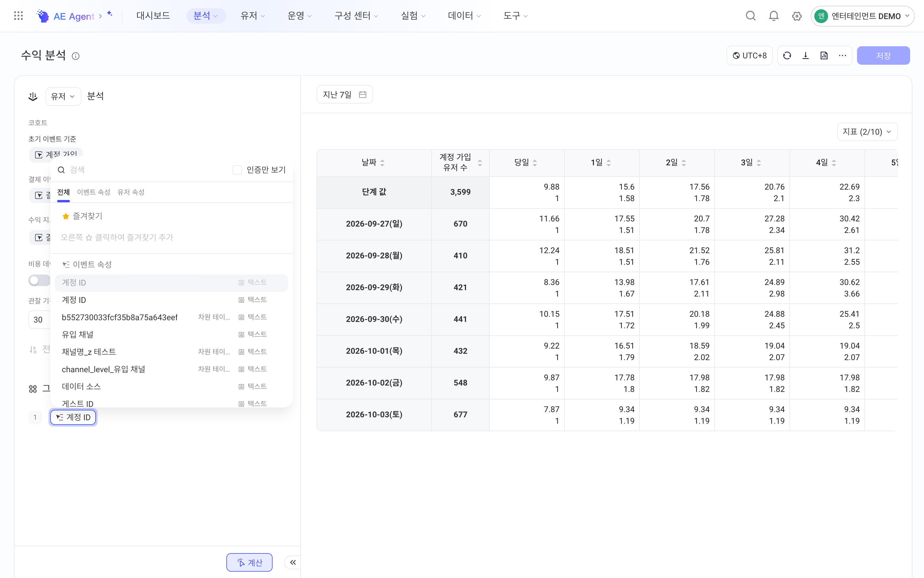Select b552730033fcf35b8a75a643eef property
Screen dimensions: 924x578
click(171, 317)
